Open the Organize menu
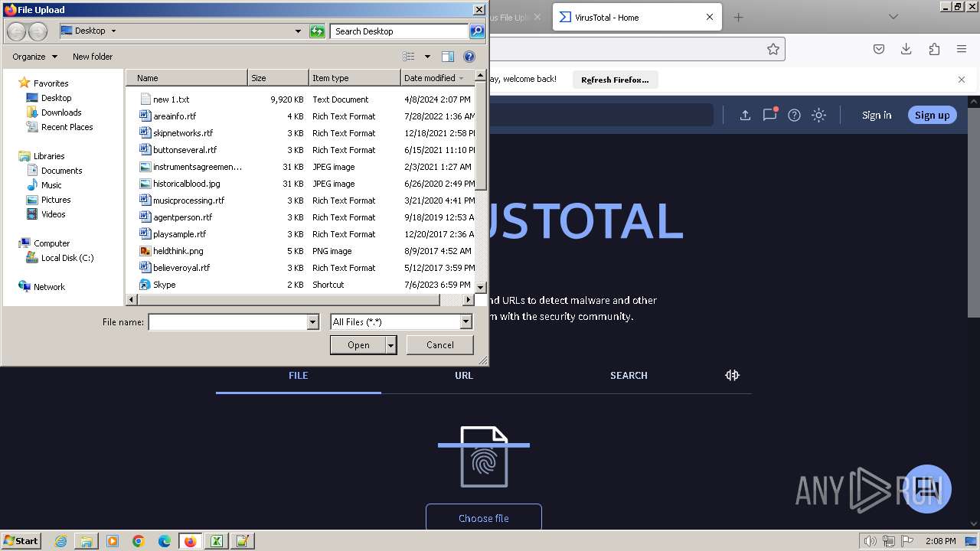The height and width of the screenshot is (551, 980). [x=34, y=57]
